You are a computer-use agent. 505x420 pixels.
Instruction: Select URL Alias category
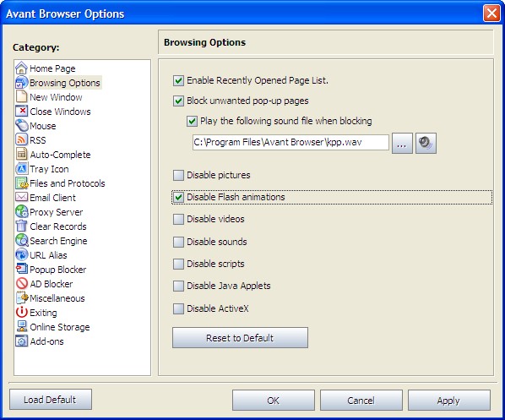click(x=48, y=255)
